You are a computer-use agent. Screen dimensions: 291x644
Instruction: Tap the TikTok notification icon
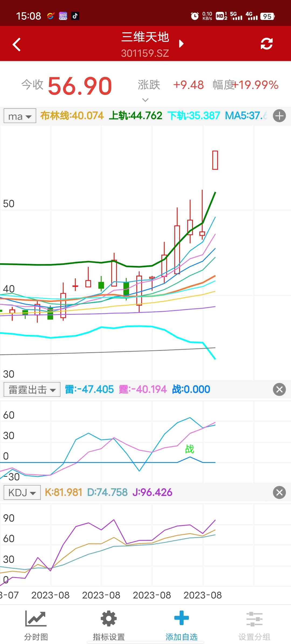pos(75,16)
